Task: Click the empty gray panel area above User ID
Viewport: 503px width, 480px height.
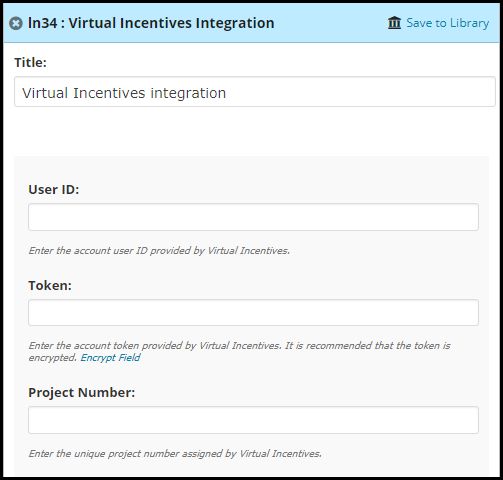Action: tap(251, 169)
